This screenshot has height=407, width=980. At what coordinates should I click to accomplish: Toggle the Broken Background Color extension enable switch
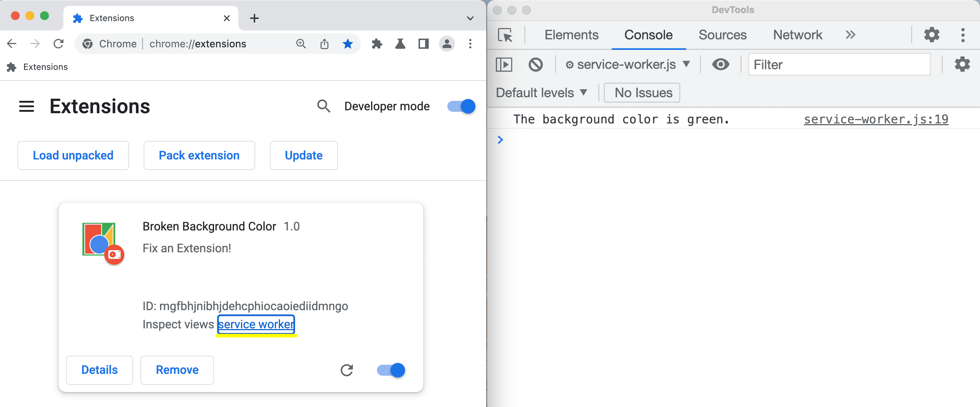click(390, 370)
